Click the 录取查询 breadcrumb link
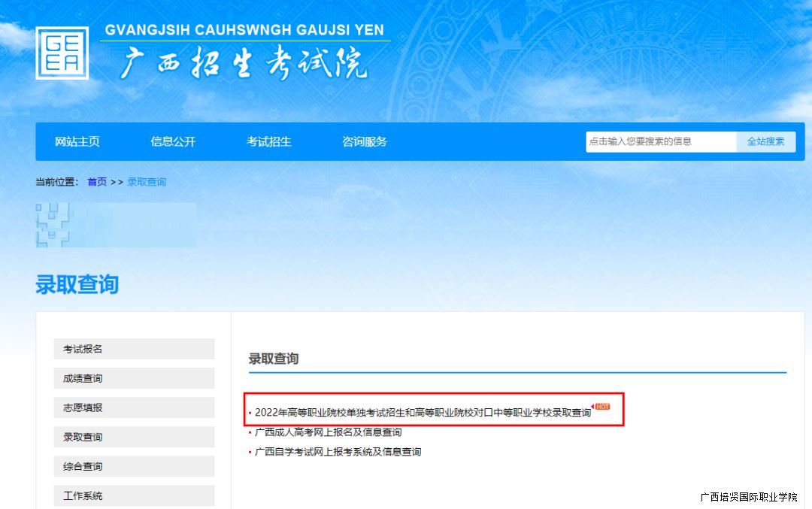Screen dimensions: 812x509 147,182
